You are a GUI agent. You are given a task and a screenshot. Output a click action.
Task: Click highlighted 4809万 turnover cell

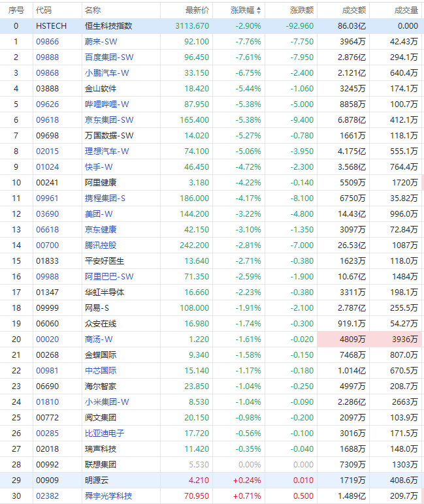(x=344, y=339)
